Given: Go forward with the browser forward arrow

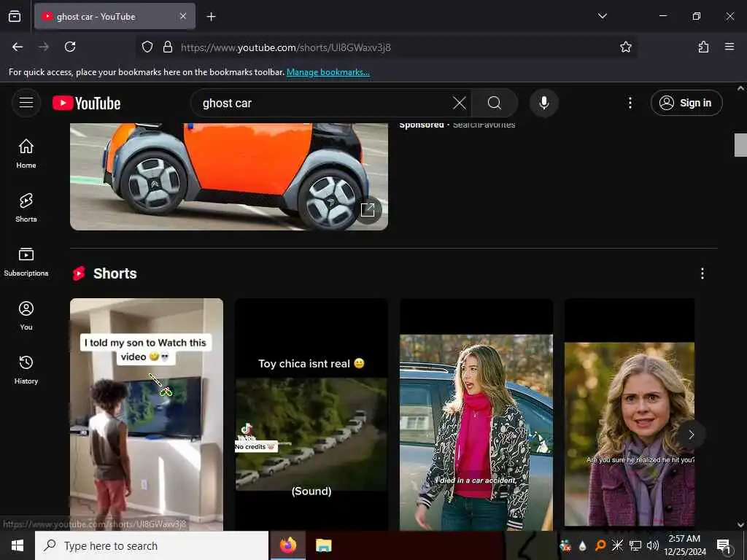Looking at the screenshot, I should pos(44,47).
